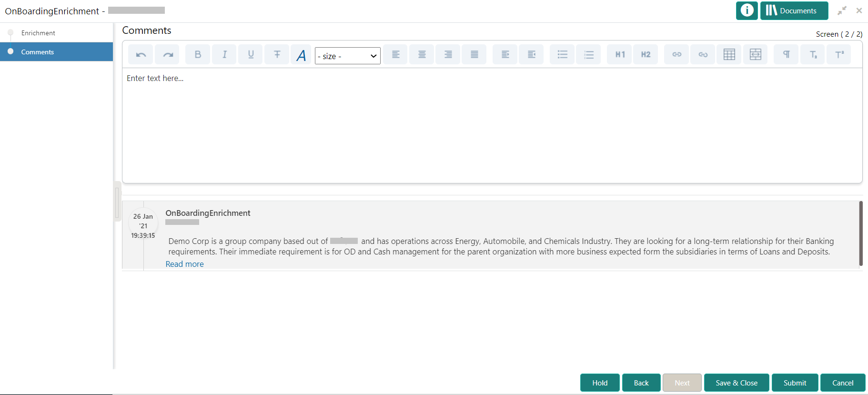Justify the text

coord(474,54)
